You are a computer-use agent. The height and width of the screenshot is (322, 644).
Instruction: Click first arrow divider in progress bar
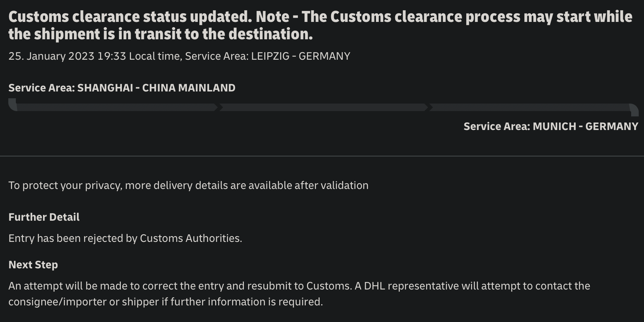point(219,107)
